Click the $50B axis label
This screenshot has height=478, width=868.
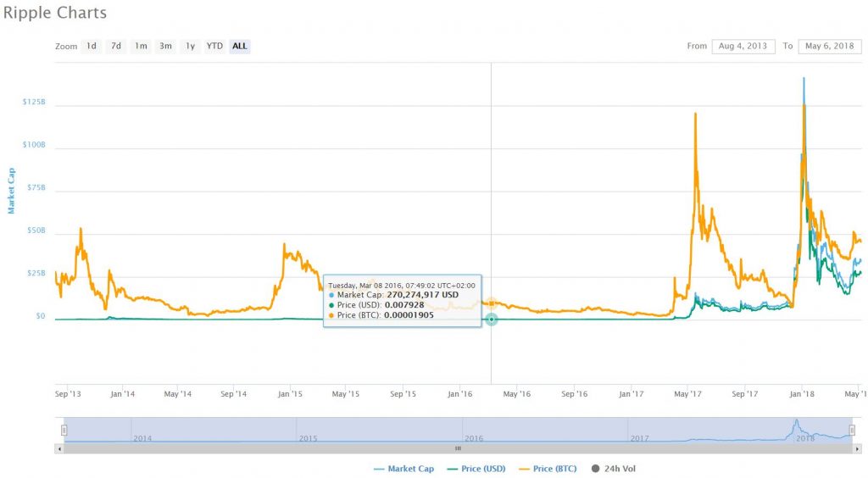coord(36,231)
